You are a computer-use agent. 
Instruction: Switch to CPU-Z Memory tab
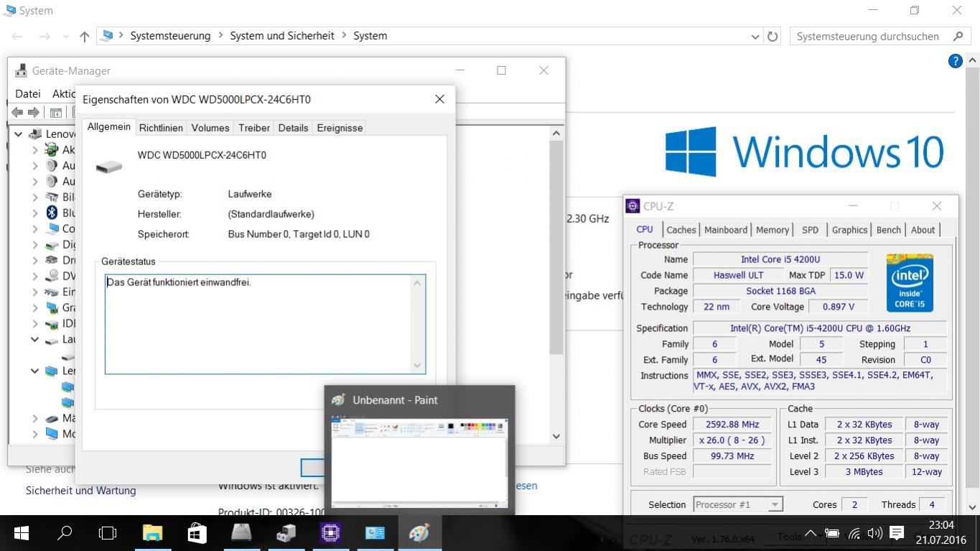tap(773, 230)
